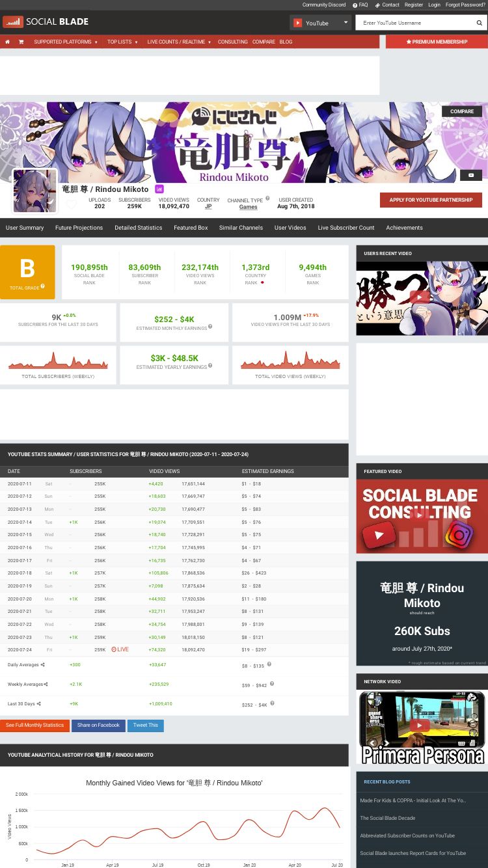This screenshot has height=868, width=488.
Task: Open the Live Subscriber Count tab
Action: click(346, 228)
